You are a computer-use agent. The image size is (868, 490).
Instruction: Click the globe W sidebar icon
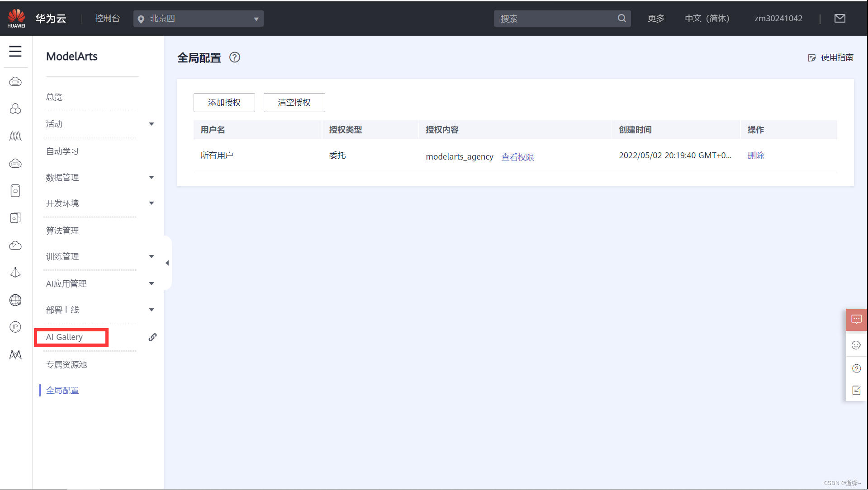[x=15, y=300]
